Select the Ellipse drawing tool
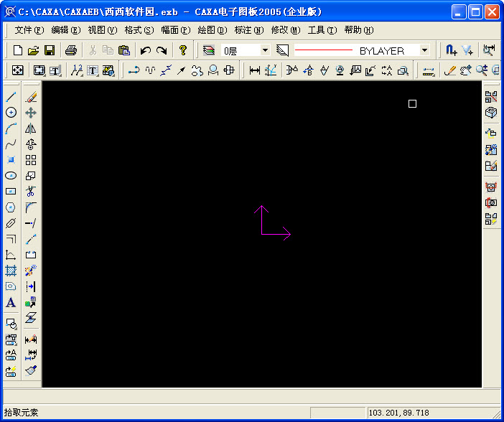Screen dimensions: 504x422 11,176
